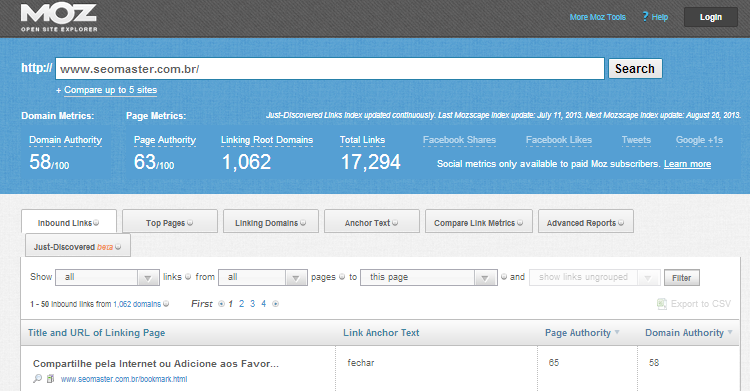Click the info icon before the word and

point(504,277)
